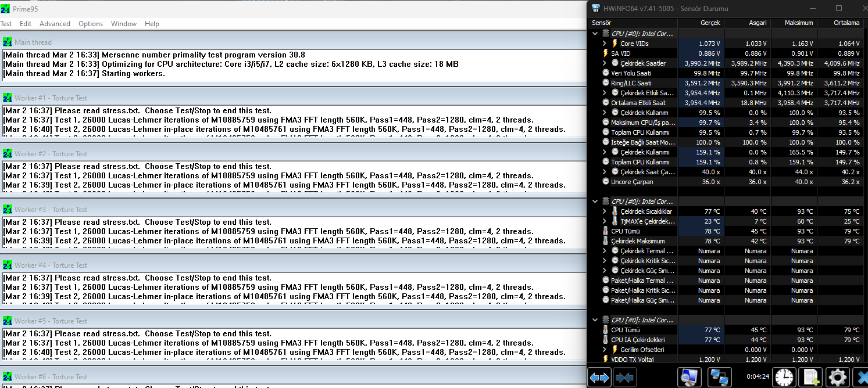Click Worker #4 window Prime95 icon
Image resolution: width=868 pixels, height=388 pixels.
tap(8, 265)
